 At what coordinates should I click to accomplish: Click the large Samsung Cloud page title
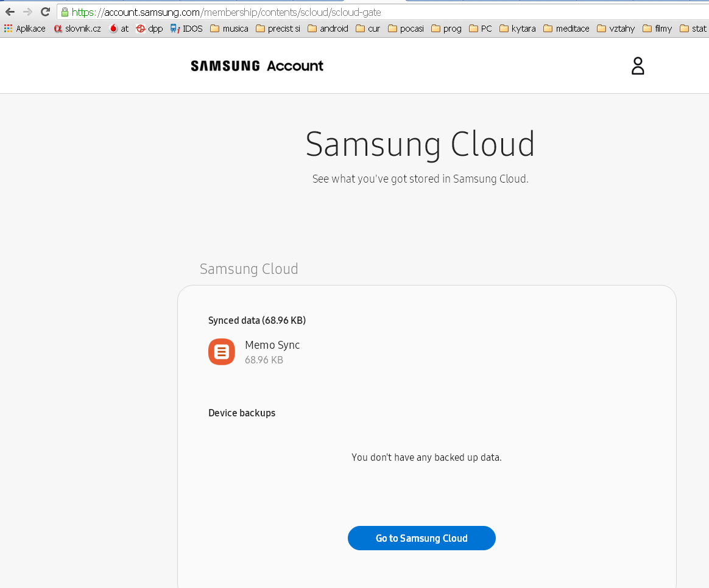420,144
